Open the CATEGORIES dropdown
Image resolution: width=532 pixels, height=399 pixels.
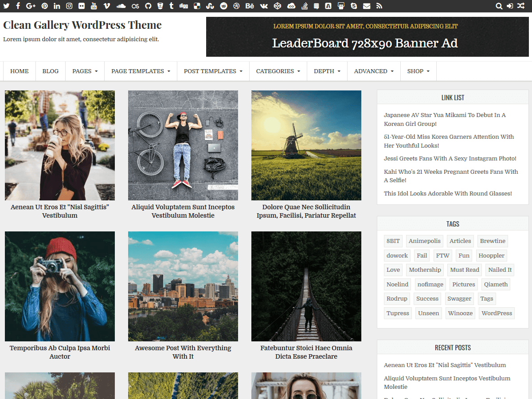278,71
